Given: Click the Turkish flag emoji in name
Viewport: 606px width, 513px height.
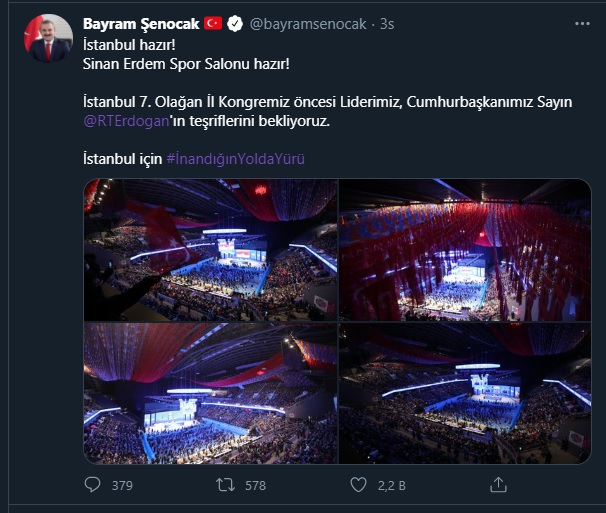Looking at the screenshot, I should tap(213, 24).
